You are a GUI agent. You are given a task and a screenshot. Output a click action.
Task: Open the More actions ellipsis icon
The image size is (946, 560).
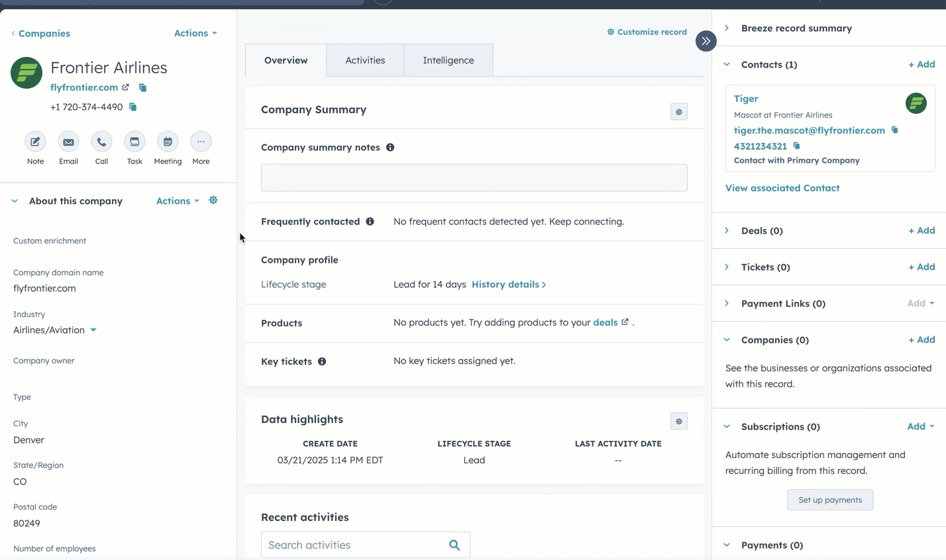click(201, 141)
